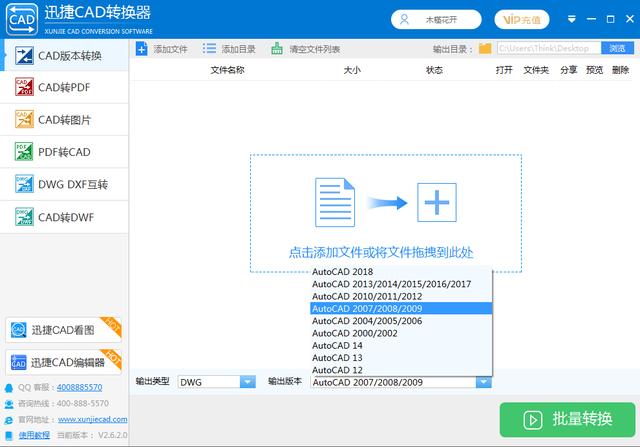Click the CAD转图片 orange icon
The image size is (640, 447).
24,119
